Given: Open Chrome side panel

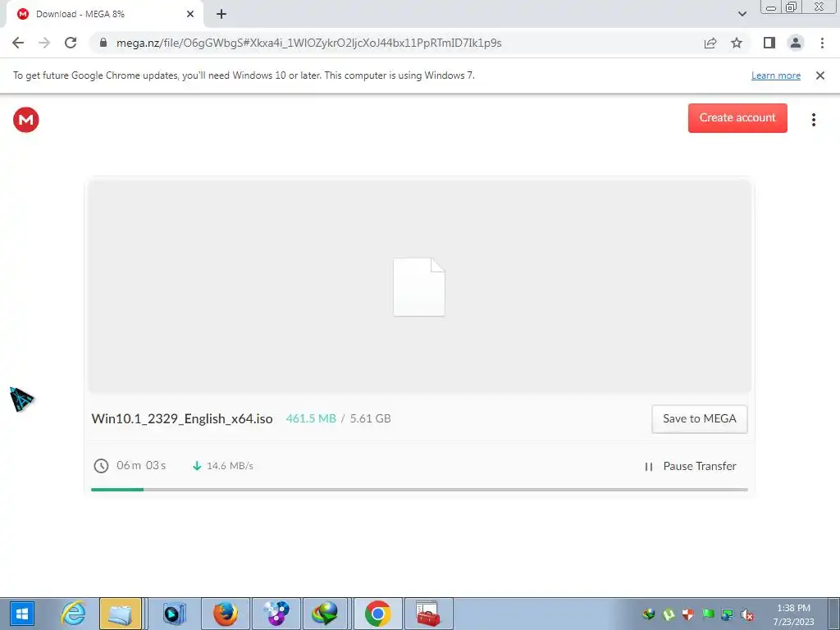Looking at the screenshot, I should click(x=769, y=43).
